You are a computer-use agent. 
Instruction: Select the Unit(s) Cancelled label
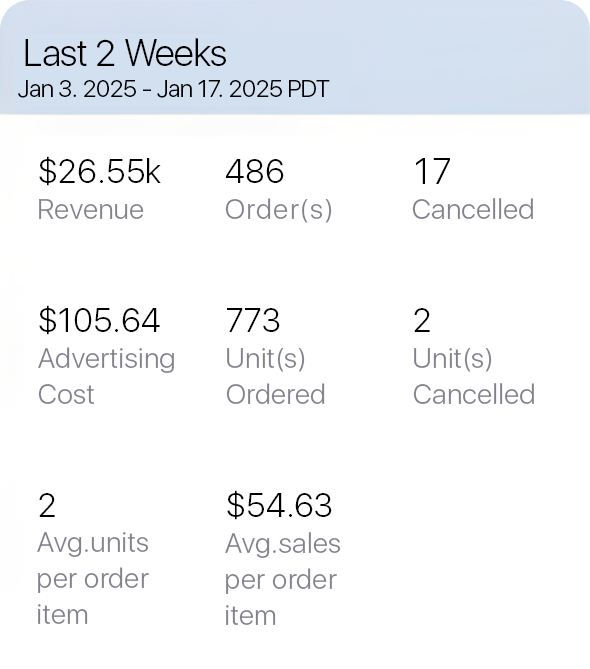click(x=474, y=376)
